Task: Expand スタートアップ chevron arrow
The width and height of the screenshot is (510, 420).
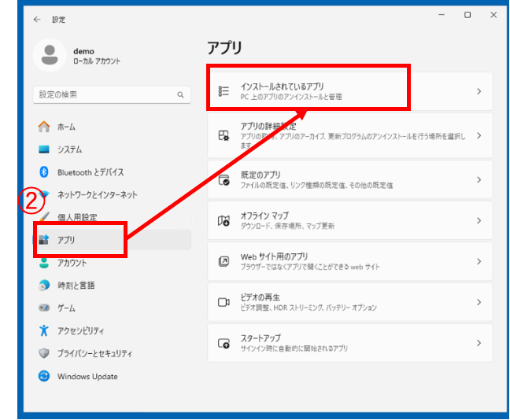Action: click(479, 343)
